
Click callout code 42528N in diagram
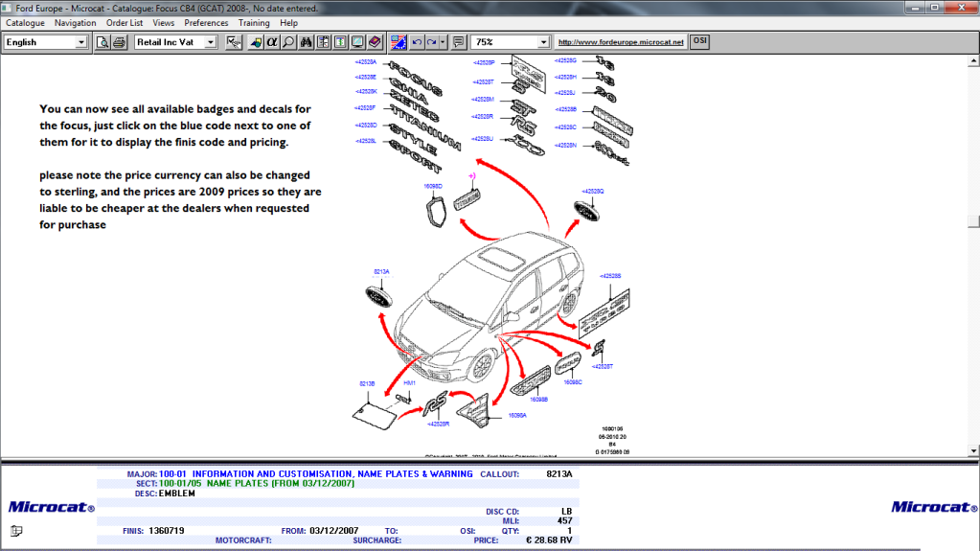pos(565,146)
